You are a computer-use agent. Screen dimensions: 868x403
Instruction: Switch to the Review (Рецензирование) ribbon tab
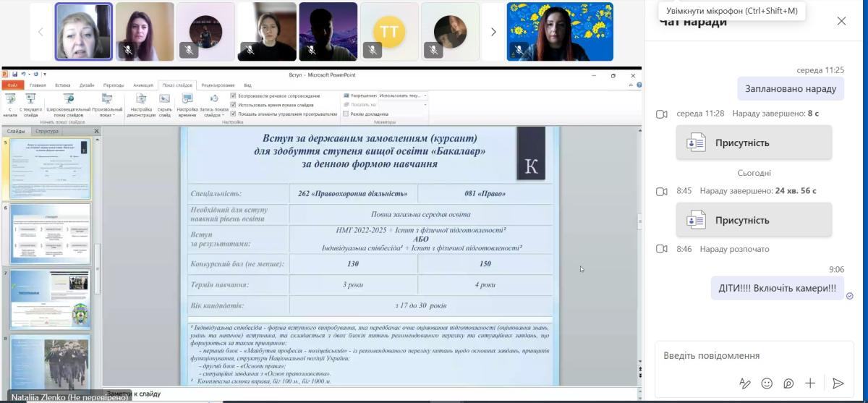[218, 85]
